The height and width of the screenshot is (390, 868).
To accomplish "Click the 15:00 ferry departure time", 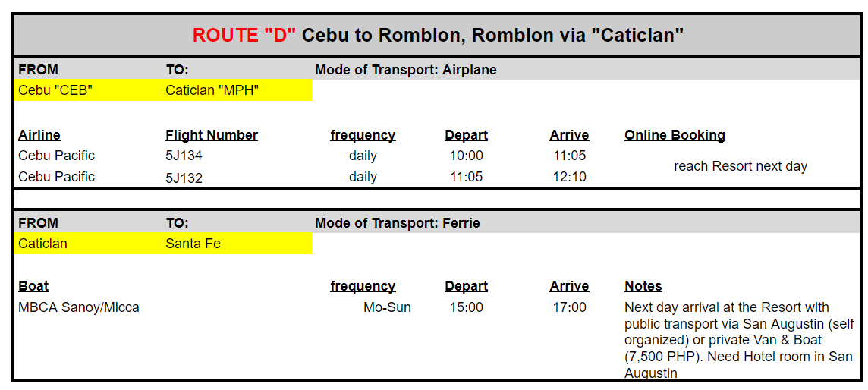I will click(466, 307).
